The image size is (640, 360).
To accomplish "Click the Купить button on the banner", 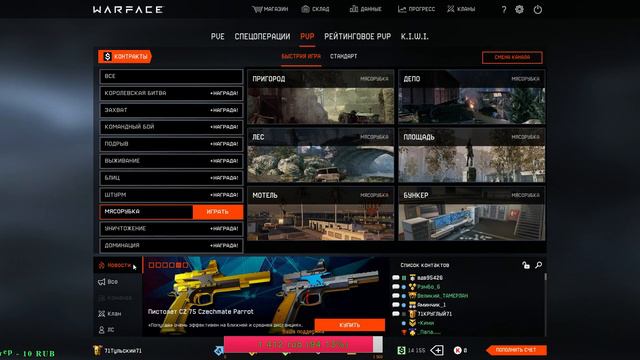I will click(x=349, y=325).
